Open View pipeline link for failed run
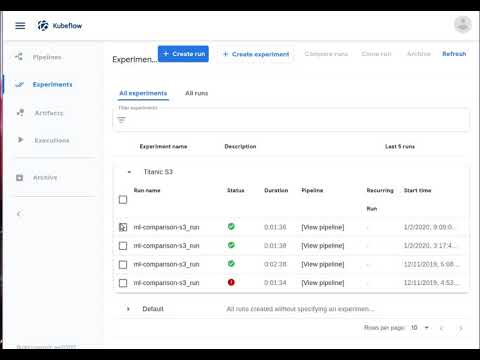This screenshot has height=360, width=480. [x=323, y=283]
